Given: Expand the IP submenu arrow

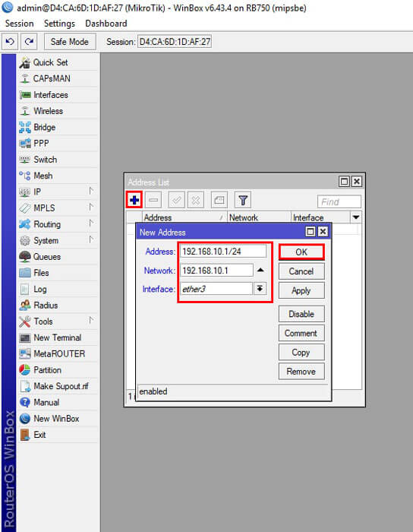Looking at the screenshot, I should (x=91, y=191).
